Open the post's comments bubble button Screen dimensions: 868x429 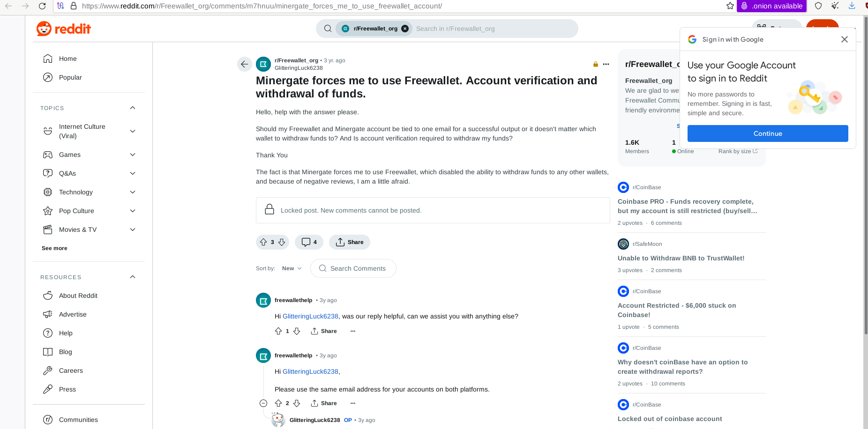pos(309,242)
